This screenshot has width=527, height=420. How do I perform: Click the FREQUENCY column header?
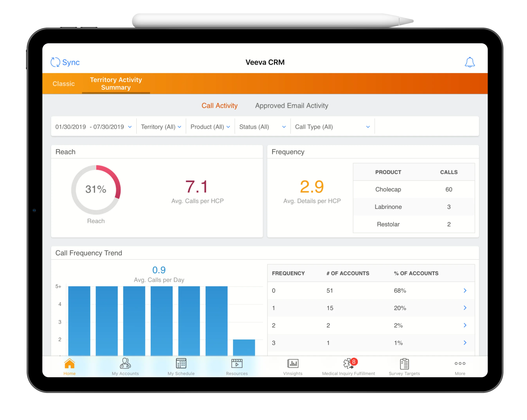coord(288,273)
